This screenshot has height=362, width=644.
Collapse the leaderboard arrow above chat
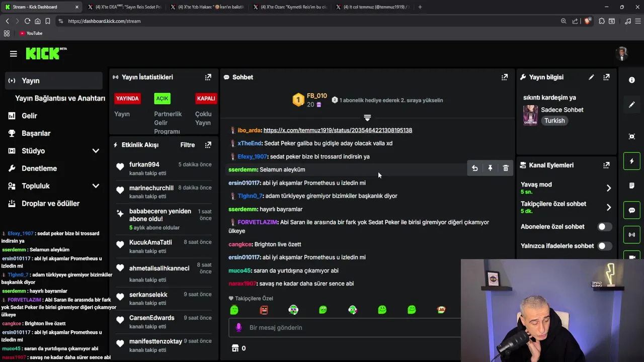367,118
